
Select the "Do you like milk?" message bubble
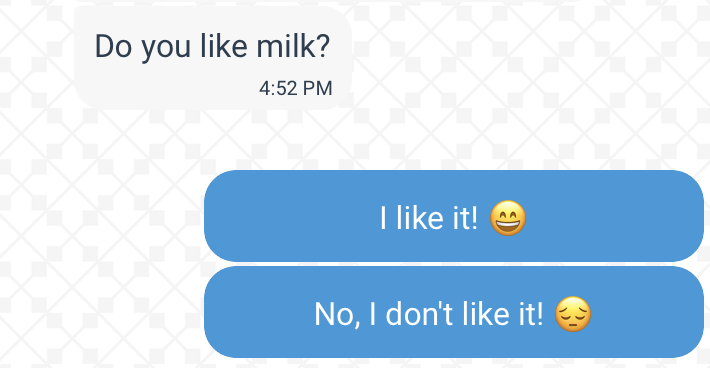pyautogui.click(x=213, y=57)
